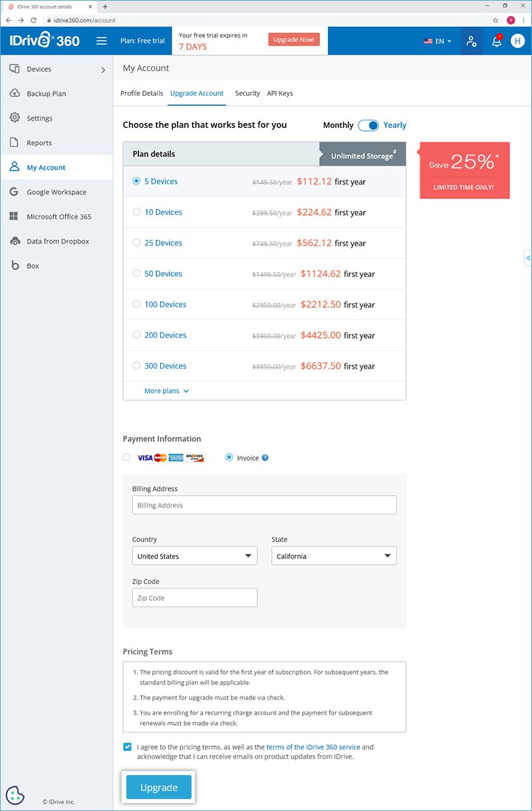The height and width of the screenshot is (811, 532).
Task: Click the Microsoft Office 365 icon
Action: 14,216
